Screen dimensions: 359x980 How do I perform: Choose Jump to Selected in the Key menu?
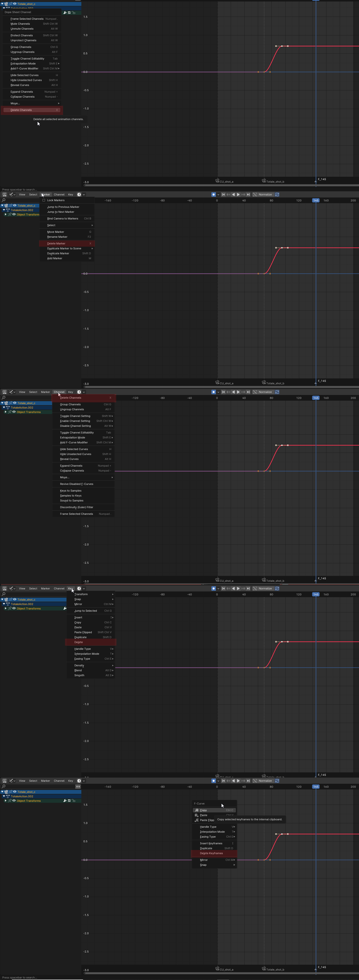click(x=91, y=610)
